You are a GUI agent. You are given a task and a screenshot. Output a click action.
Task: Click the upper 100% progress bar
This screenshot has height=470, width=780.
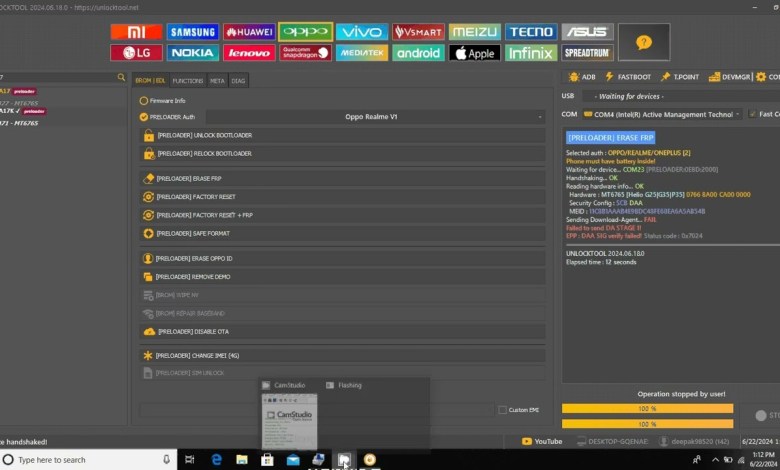647,408
